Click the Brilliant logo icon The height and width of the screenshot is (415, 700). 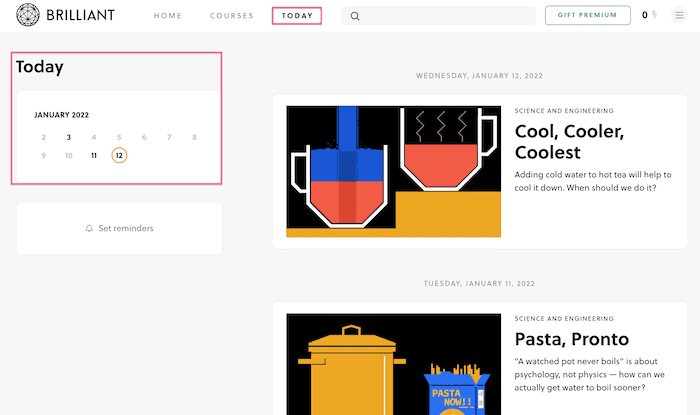pyautogui.click(x=28, y=15)
